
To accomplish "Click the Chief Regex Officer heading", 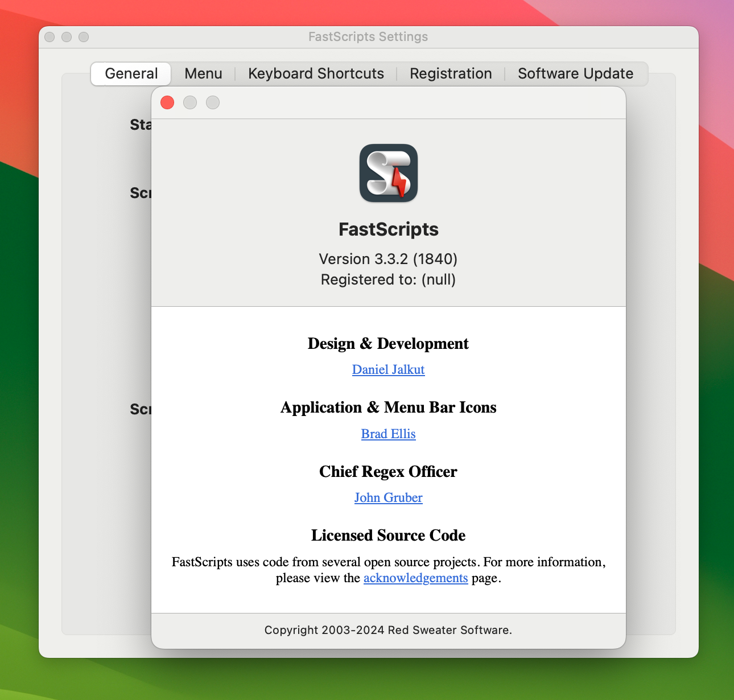I will [389, 471].
